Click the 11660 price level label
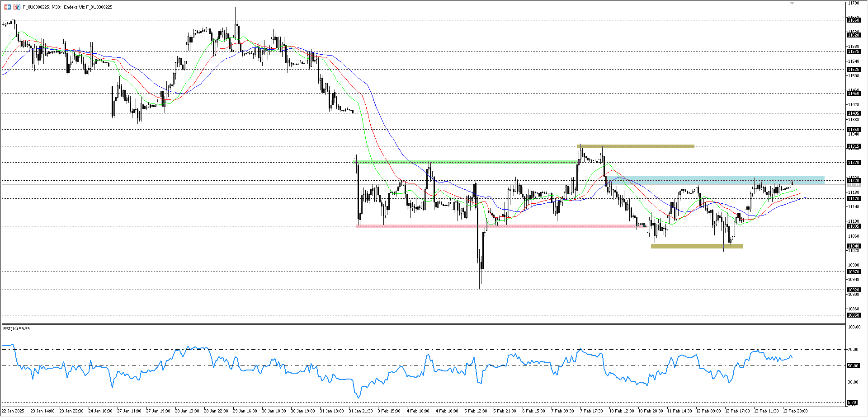 pos(854,20)
